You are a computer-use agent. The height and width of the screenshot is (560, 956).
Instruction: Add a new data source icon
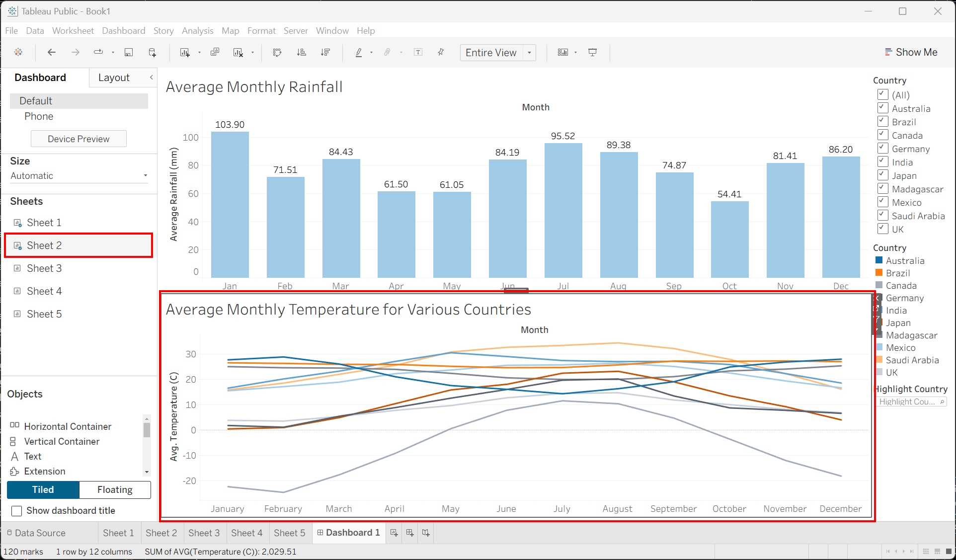153,52
